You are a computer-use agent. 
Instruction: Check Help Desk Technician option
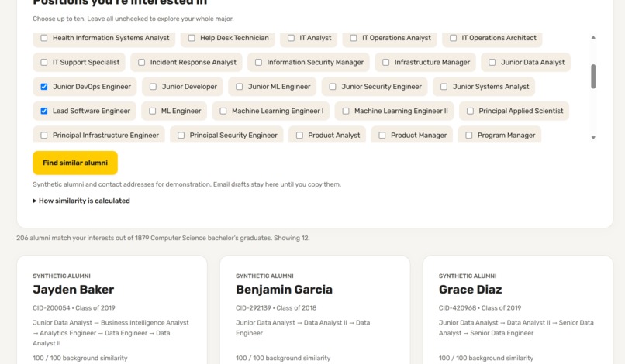[192, 38]
